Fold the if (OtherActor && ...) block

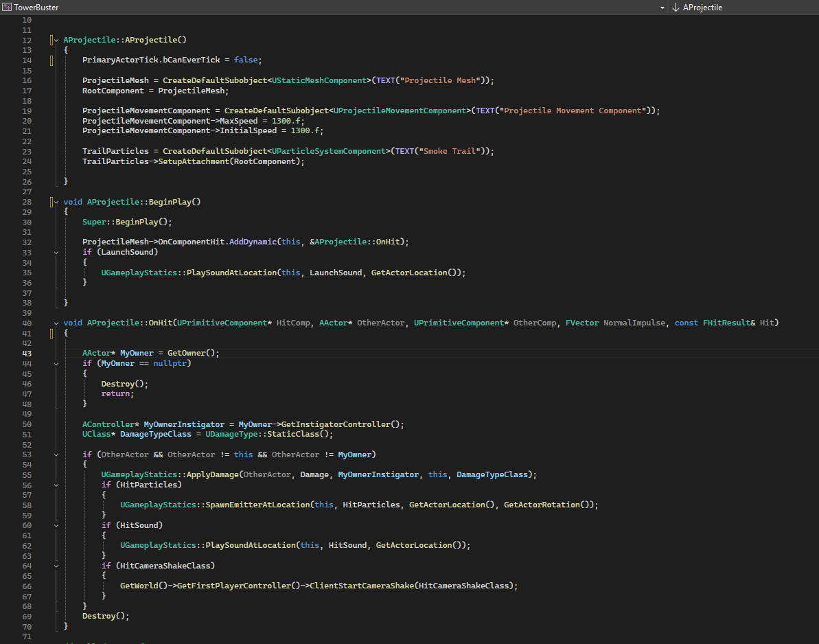(57, 455)
